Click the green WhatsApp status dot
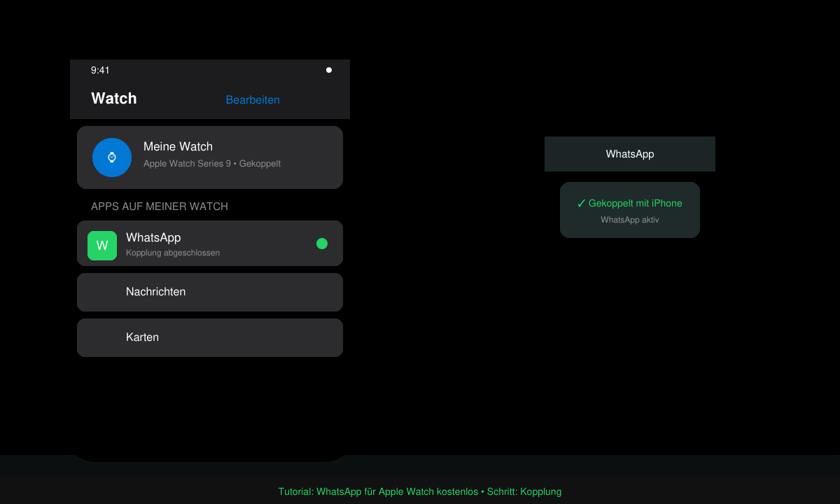The height and width of the screenshot is (504, 840). pyautogui.click(x=322, y=244)
